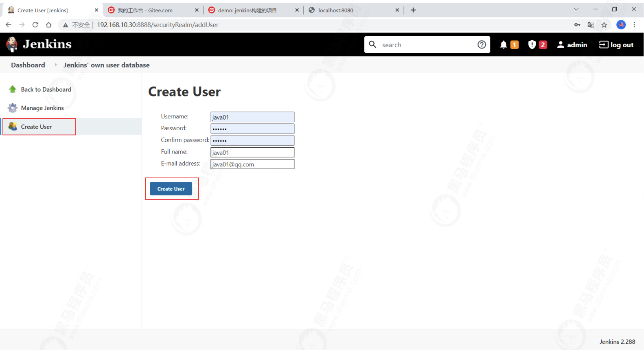Open the browser home page icon
This screenshot has height=350, width=644.
point(49,25)
